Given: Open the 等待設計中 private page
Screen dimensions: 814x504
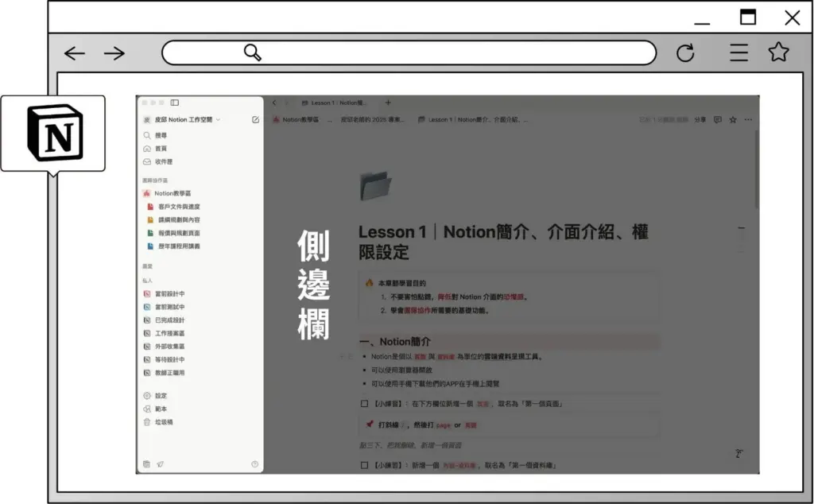Looking at the screenshot, I should tap(164, 359).
